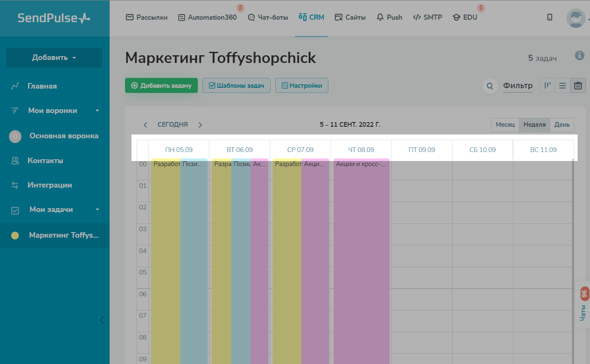590x364 pixels.
Task: Open the Automation360 top menu tab
Action: [207, 18]
